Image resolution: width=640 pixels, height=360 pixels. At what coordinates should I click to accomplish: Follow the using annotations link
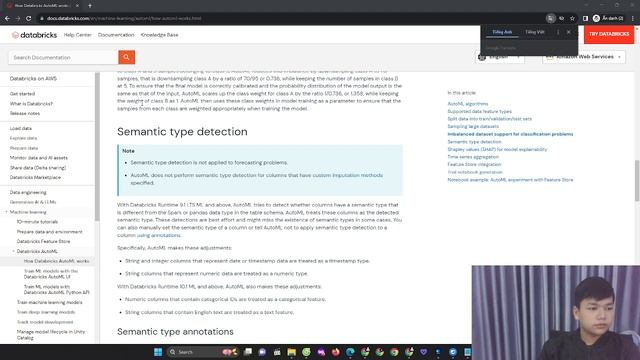[158, 236]
